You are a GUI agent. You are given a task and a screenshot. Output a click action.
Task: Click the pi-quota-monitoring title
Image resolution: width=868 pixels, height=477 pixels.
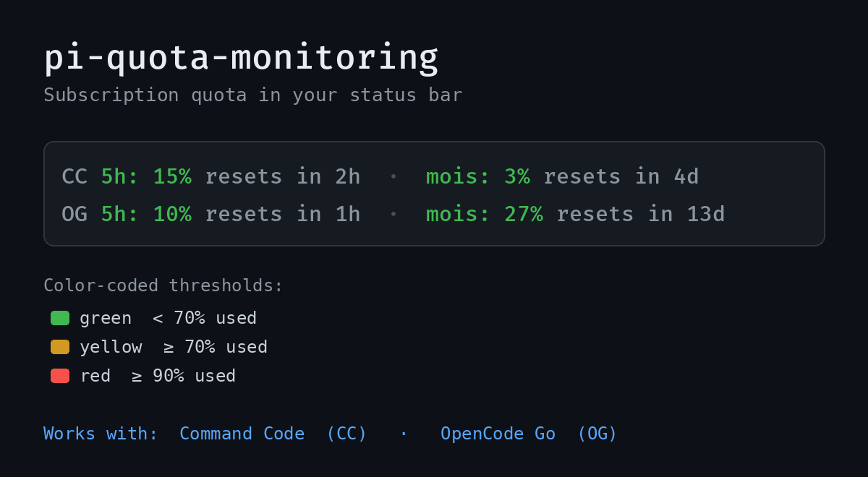pos(241,59)
